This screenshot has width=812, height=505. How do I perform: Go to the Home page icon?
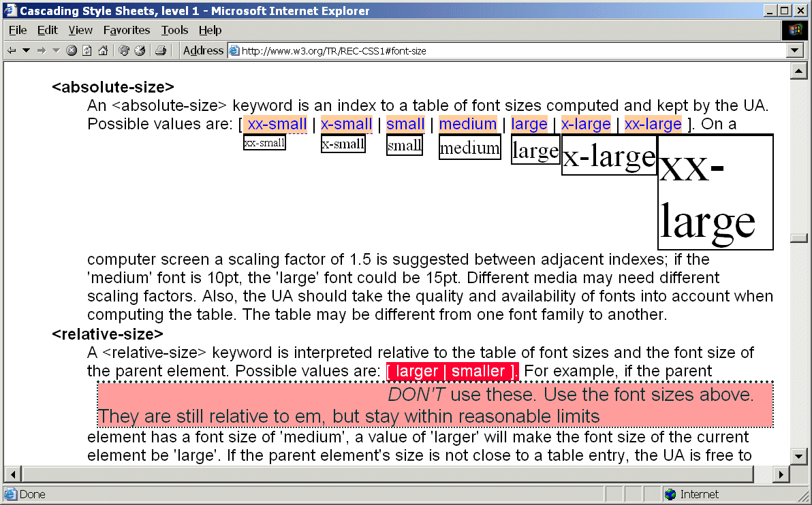click(103, 50)
